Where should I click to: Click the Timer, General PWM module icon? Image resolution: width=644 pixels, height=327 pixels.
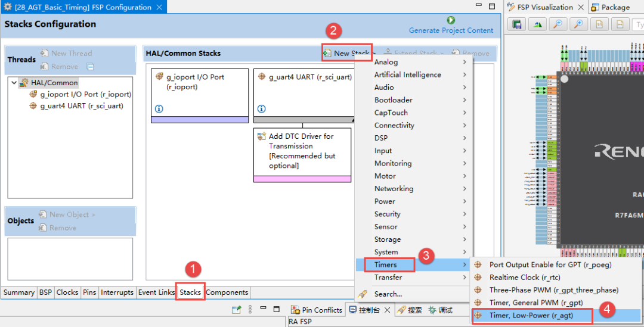point(478,303)
